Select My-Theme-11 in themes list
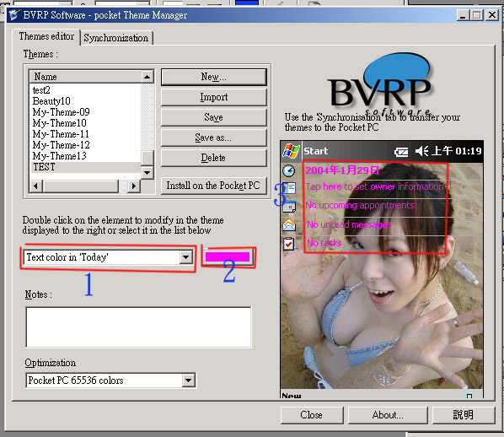The height and width of the screenshot is (437, 504). tap(61, 134)
